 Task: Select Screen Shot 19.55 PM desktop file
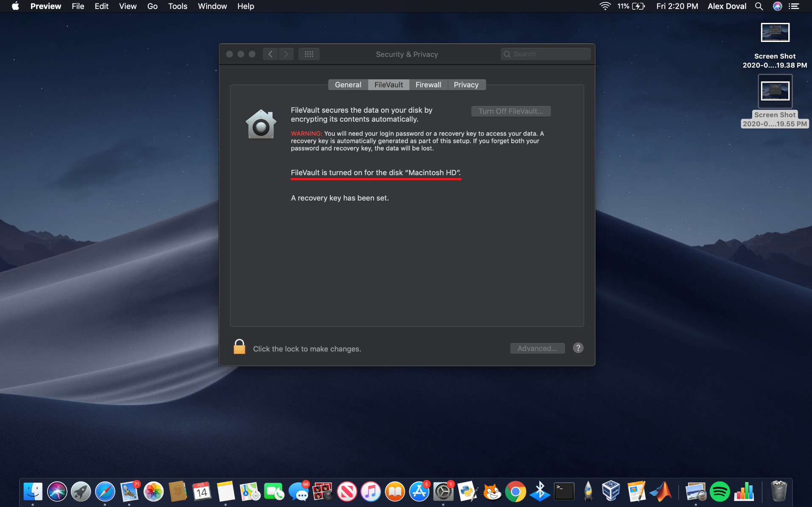(775, 102)
